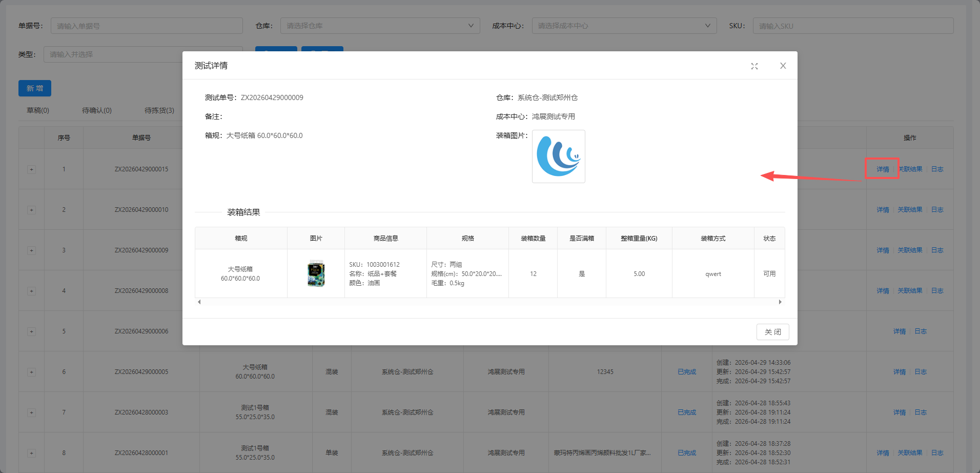Select the 待确认(0) tab
This screenshot has height=473, width=980.
click(97, 110)
